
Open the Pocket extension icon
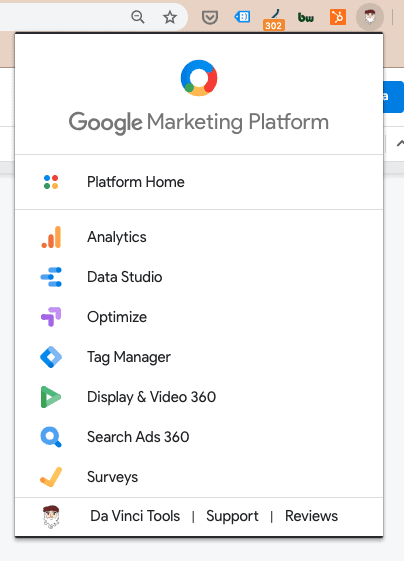tap(210, 17)
